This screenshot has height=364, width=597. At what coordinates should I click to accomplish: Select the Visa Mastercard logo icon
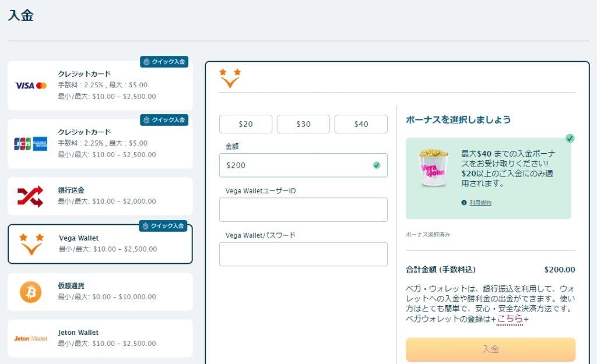31,86
